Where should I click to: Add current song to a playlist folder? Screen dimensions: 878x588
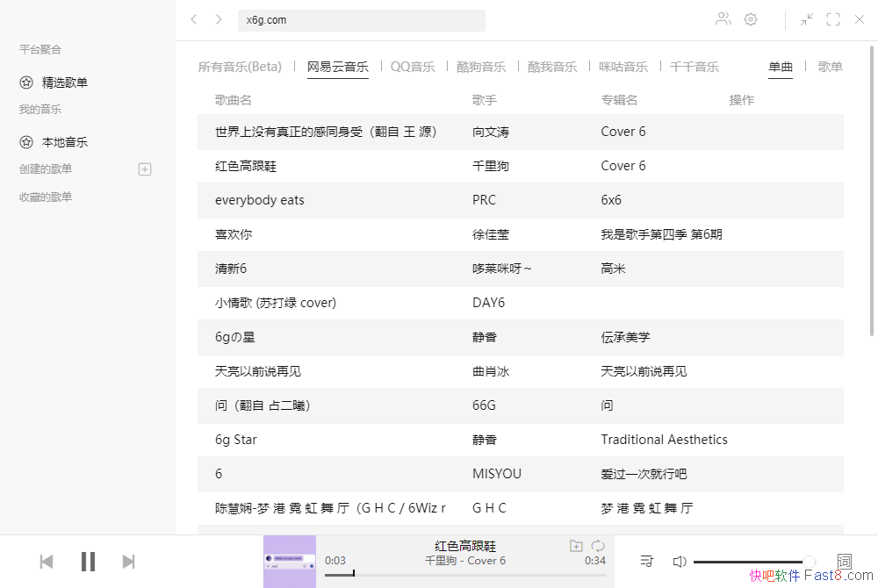coord(576,546)
